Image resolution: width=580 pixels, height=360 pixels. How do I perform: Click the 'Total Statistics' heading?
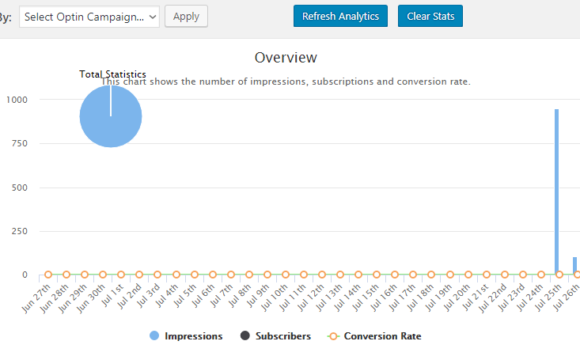[x=113, y=74]
